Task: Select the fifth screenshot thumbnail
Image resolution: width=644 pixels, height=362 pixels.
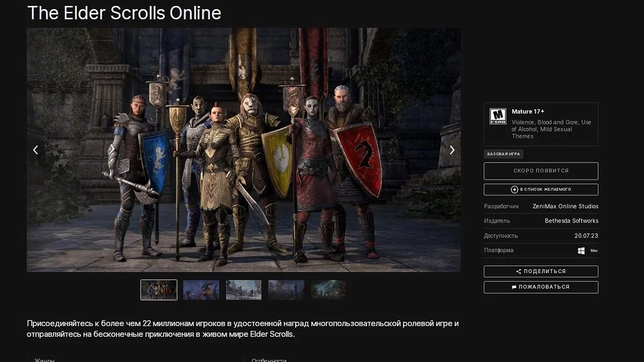Action: click(328, 290)
